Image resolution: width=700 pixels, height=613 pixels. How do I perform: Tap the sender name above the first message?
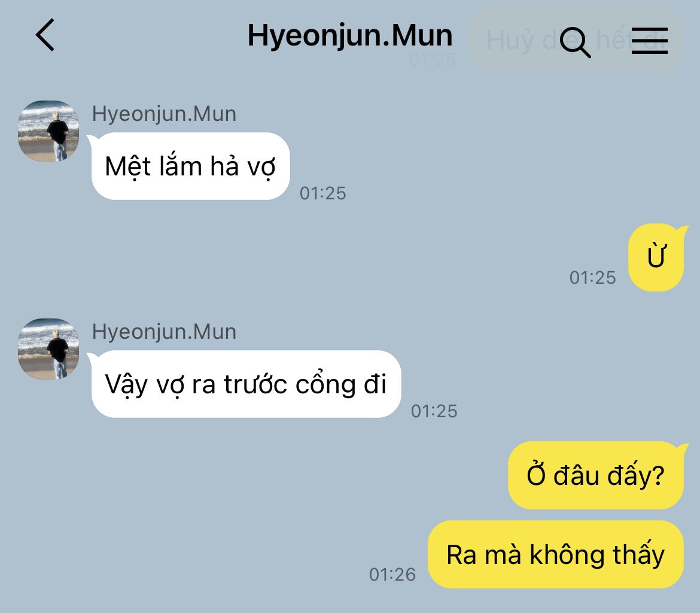(164, 114)
